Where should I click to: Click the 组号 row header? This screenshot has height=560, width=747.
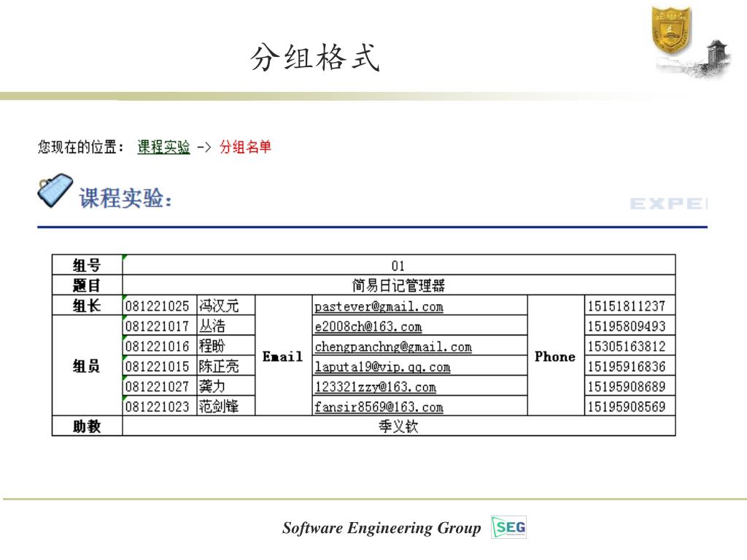pos(87,265)
